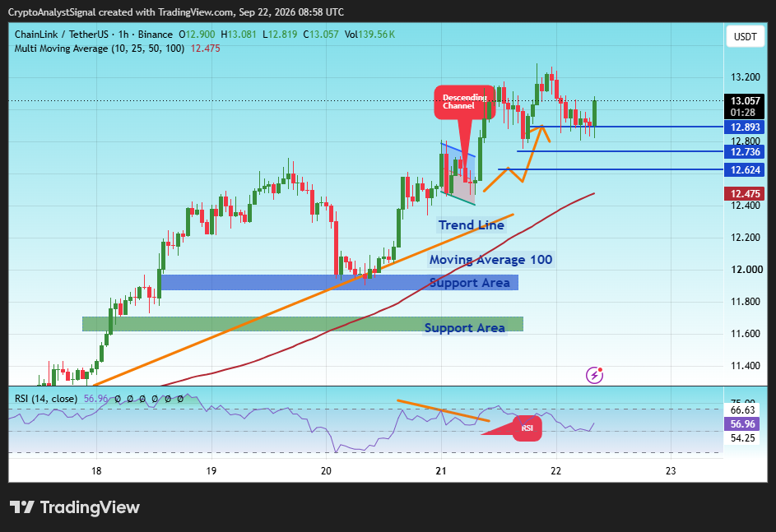776x532 pixels.
Task: Click the Vol 139.56K readout in header
Action: [x=369, y=35]
